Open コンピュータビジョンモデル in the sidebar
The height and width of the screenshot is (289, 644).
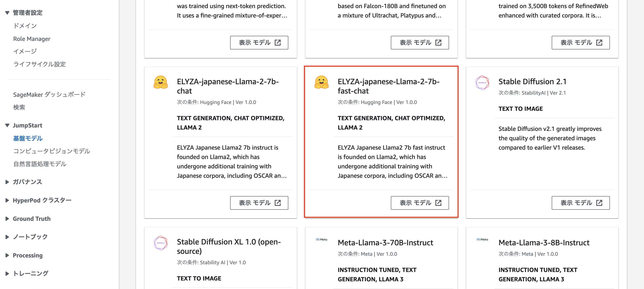tap(52, 151)
